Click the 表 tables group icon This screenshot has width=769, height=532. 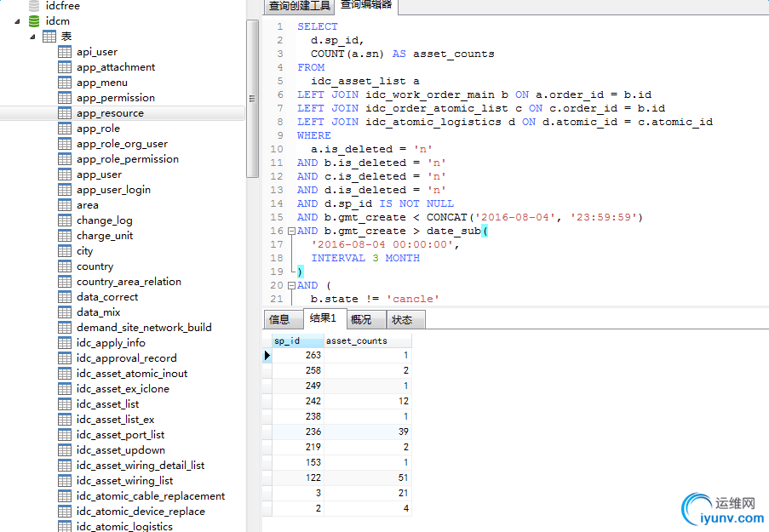point(49,37)
